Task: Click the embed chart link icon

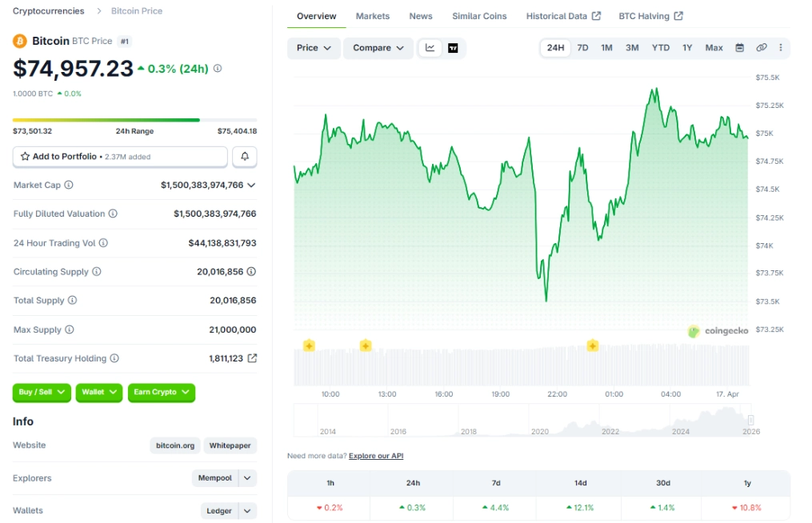Action: [x=761, y=47]
